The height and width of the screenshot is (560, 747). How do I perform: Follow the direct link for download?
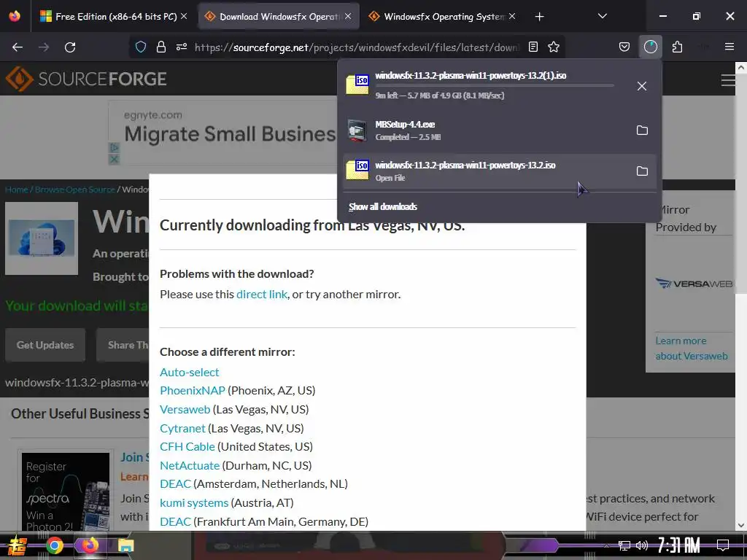click(262, 295)
